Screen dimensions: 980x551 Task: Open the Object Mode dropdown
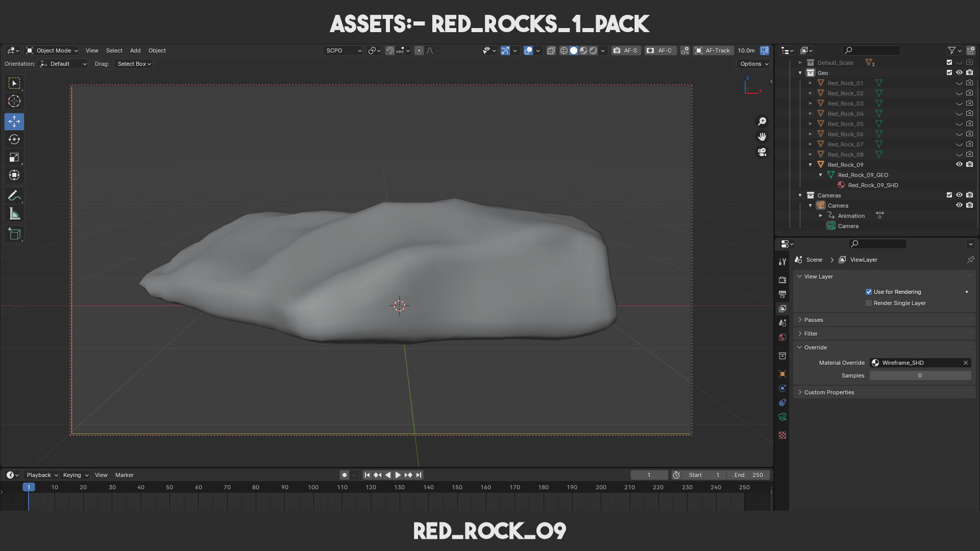pyautogui.click(x=52, y=51)
